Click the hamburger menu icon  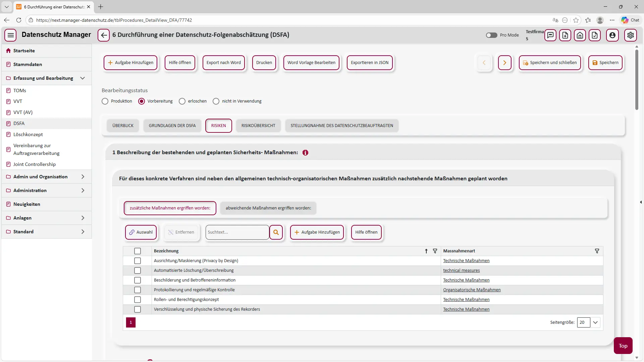11,35
